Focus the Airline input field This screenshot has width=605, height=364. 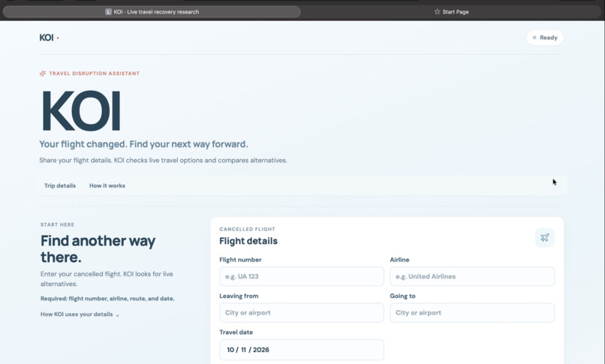[x=472, y=276]
